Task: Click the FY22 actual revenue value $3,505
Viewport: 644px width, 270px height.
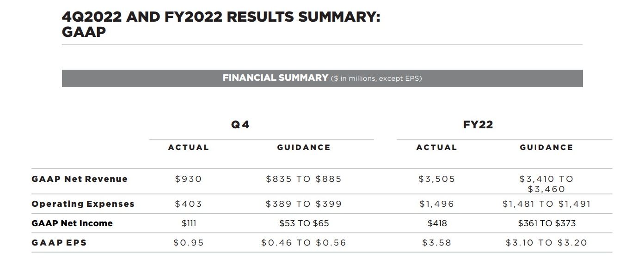Action: [x=437, y=179]
